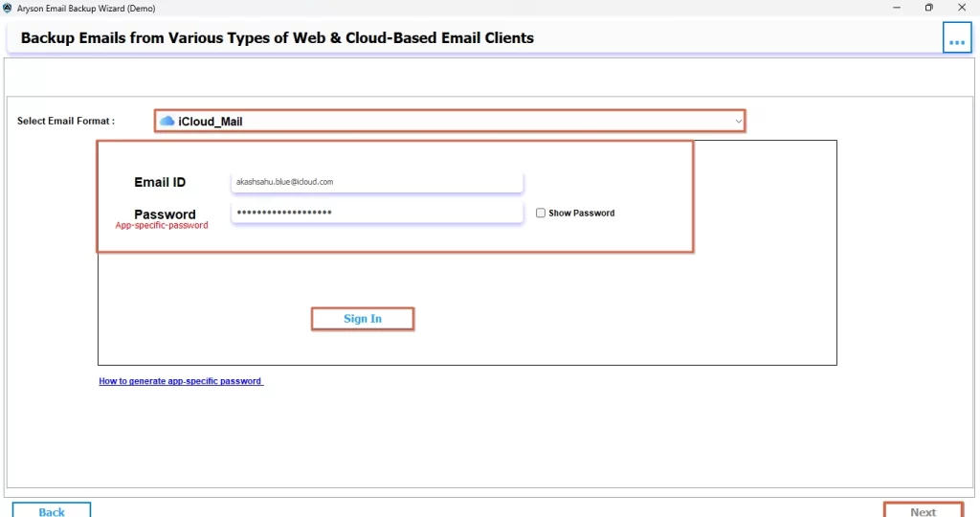Click the Email ID label
Image resolution: width=980 pixels, height=517 pixels.
[x=160, y=182]
